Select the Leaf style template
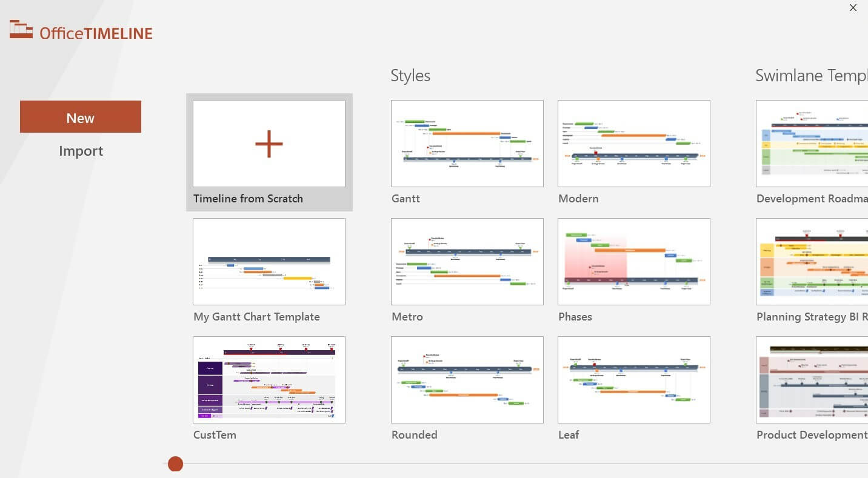Image resolution: width=868 pixels, height=478 pixels. [633, 379]
